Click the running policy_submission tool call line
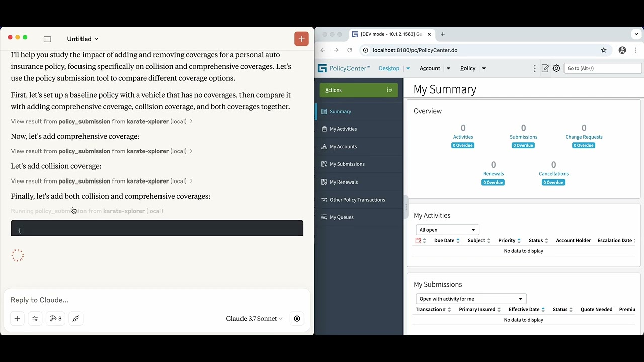644x362 pixels. (x=87, y=211)
